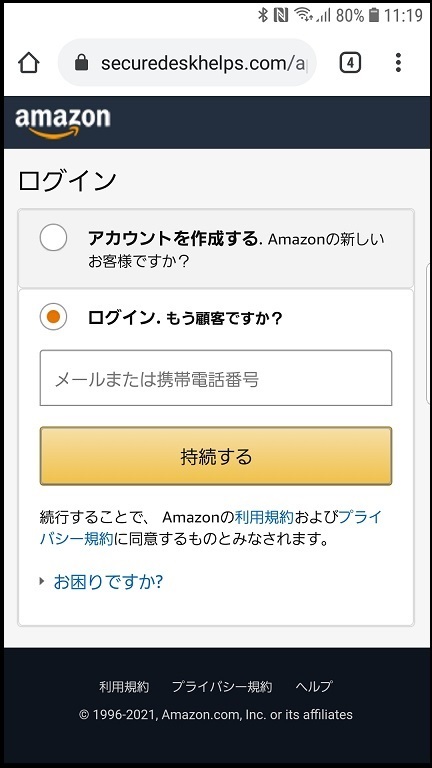Click the footer ヘルプ link
The image size is (432, 768).
click(314, 686)
